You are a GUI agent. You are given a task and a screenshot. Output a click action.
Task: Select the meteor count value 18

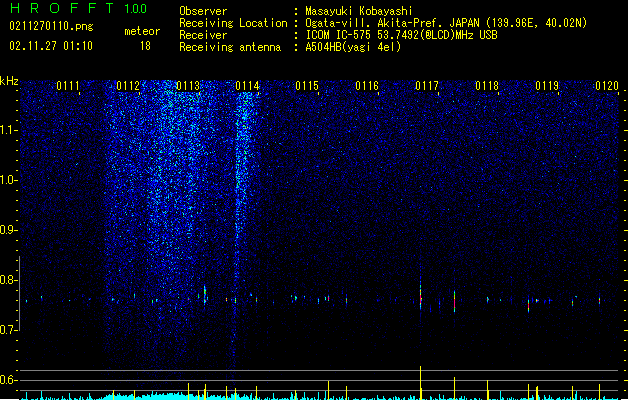tap(145, 46)
